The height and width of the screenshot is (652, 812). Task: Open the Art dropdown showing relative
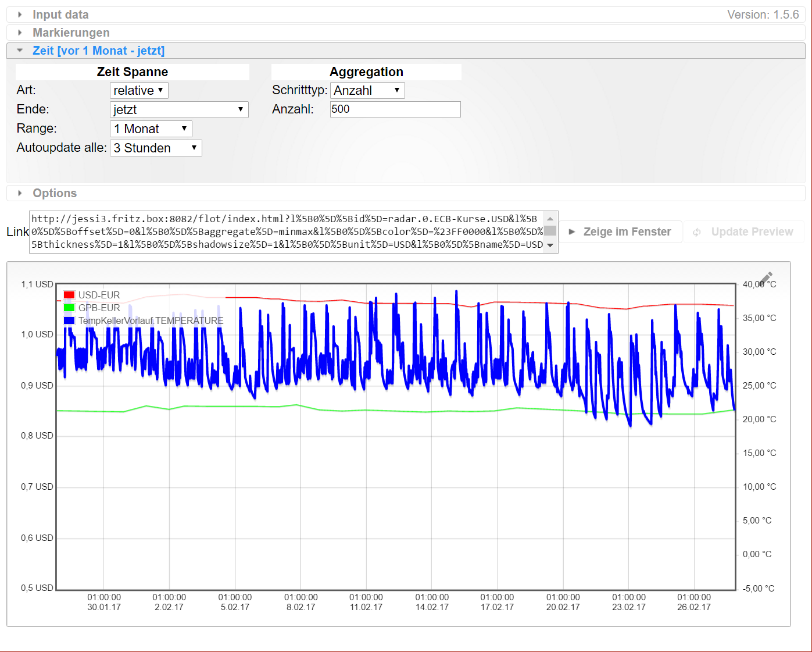(x=139, y=90)
